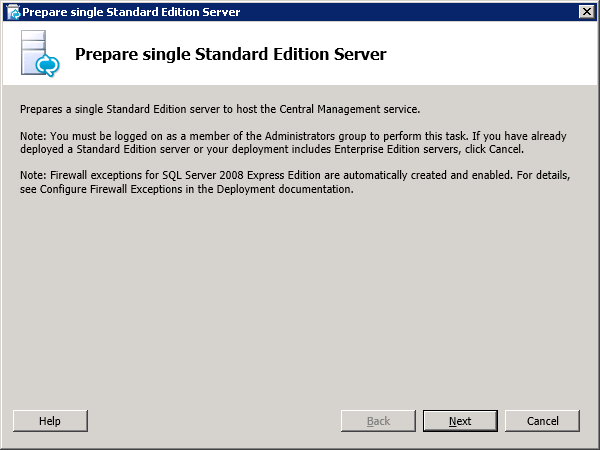Screen dimensions: 600x450
Task: Close the dialog with the X button
Action: click(587, 12)
